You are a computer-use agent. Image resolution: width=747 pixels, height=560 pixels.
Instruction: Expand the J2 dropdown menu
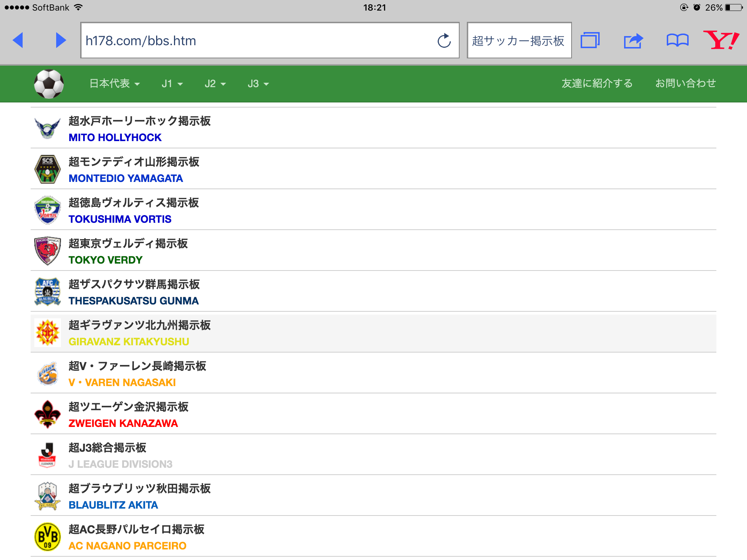[215, 83]
